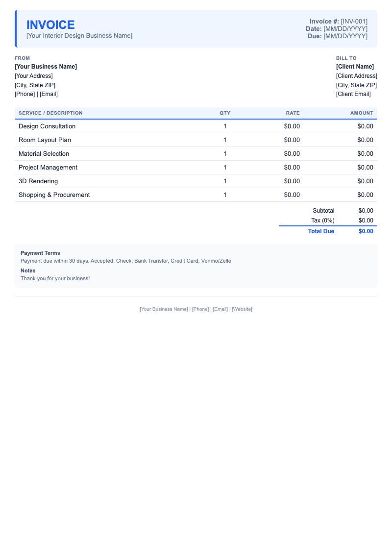Click the quantity in the Design Consultation row
Viewport: 392px width, 539px height.
tap(225, 126)
